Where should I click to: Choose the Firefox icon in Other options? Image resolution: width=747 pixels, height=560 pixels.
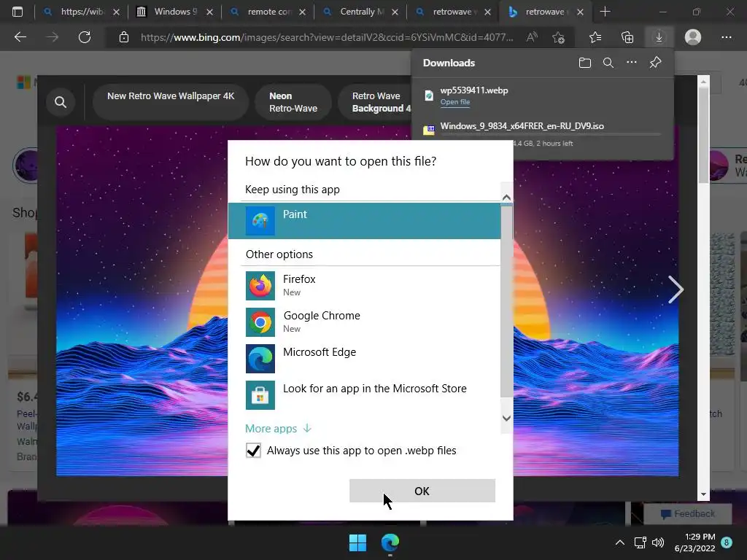(x=260, y=286)
